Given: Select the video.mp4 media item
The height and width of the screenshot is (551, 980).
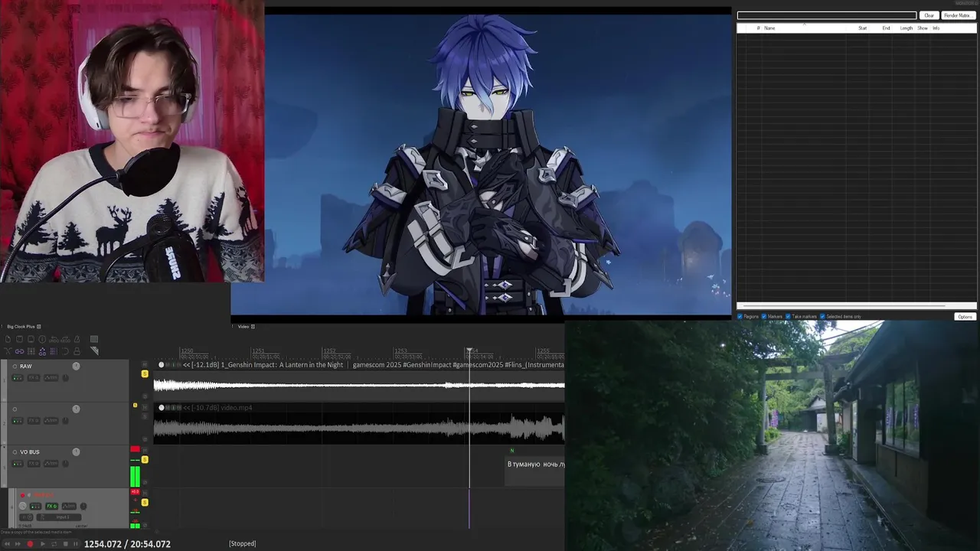Looking at the screenshot, I should tap(359, 425).
